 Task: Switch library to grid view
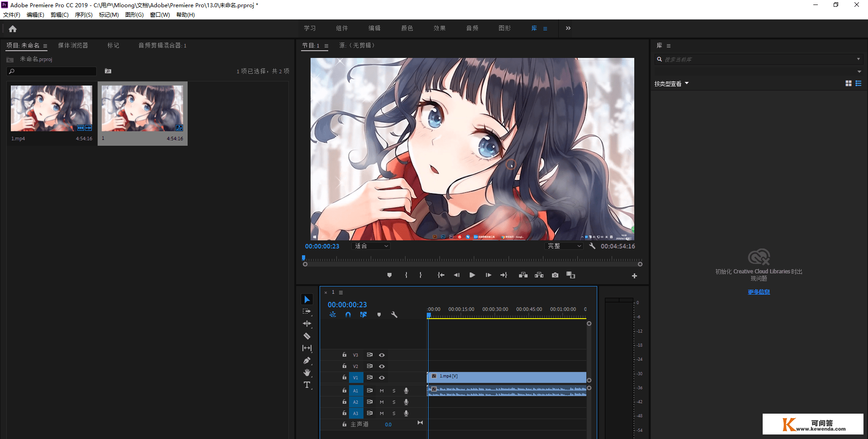pos(849,83)
